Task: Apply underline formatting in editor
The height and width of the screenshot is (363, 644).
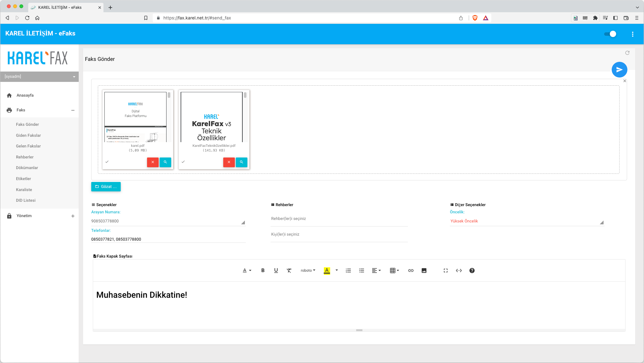Action: tap(276, 270)
